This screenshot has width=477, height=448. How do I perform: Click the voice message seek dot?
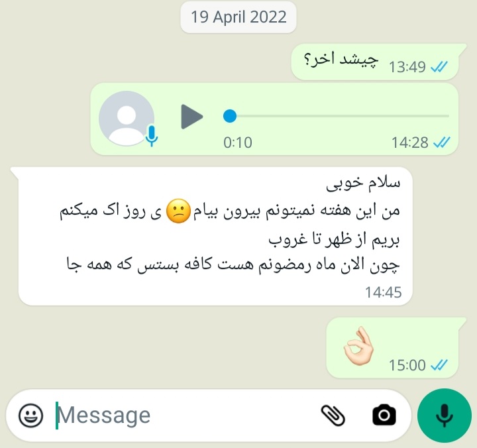230,116
